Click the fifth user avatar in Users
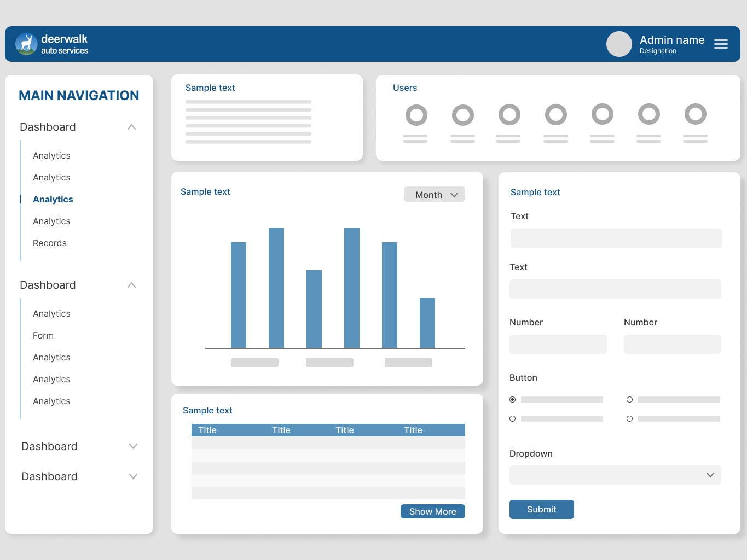 [602, 114]
